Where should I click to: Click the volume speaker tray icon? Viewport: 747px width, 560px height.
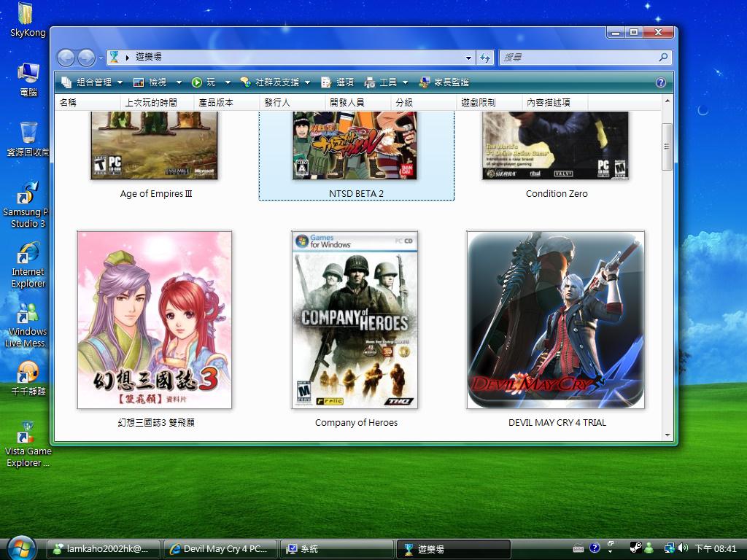[683, 548]
